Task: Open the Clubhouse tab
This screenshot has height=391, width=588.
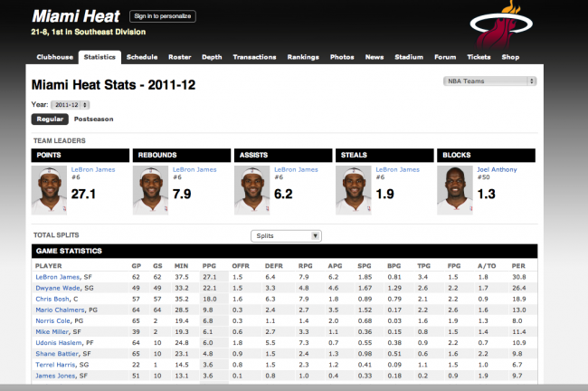Action: [55, 57]
